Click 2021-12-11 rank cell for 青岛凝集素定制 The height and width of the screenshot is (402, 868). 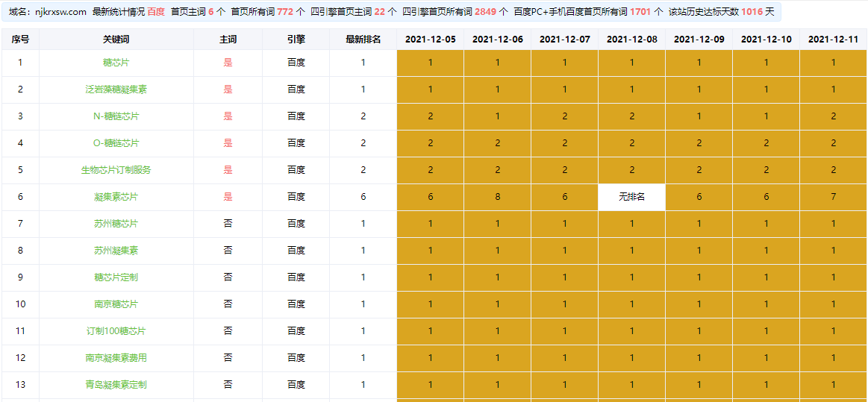click(x=833, y=385)
